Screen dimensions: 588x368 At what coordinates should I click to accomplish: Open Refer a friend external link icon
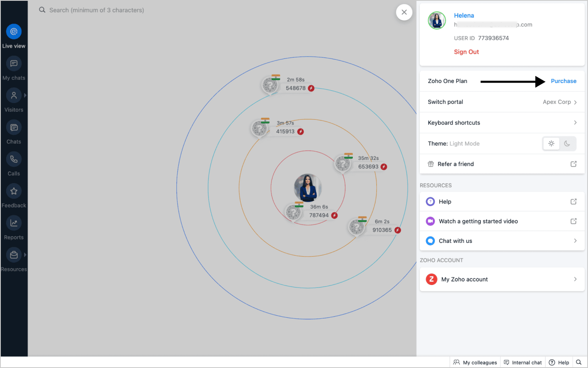[574, 164]
